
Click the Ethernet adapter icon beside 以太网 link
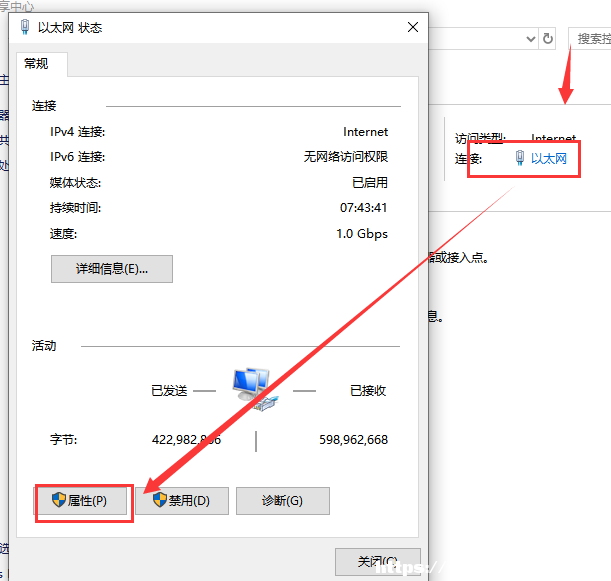[x=519, y=158]
